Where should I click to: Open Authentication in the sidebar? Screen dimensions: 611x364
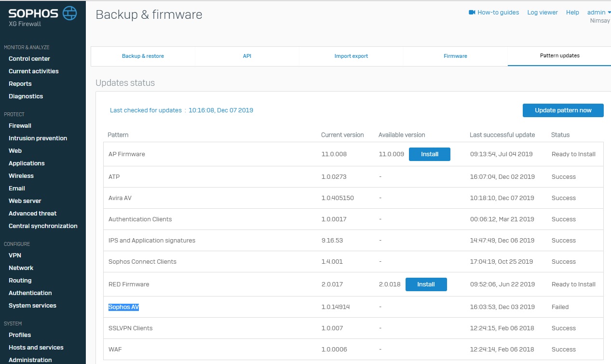[x=30, y=293]
